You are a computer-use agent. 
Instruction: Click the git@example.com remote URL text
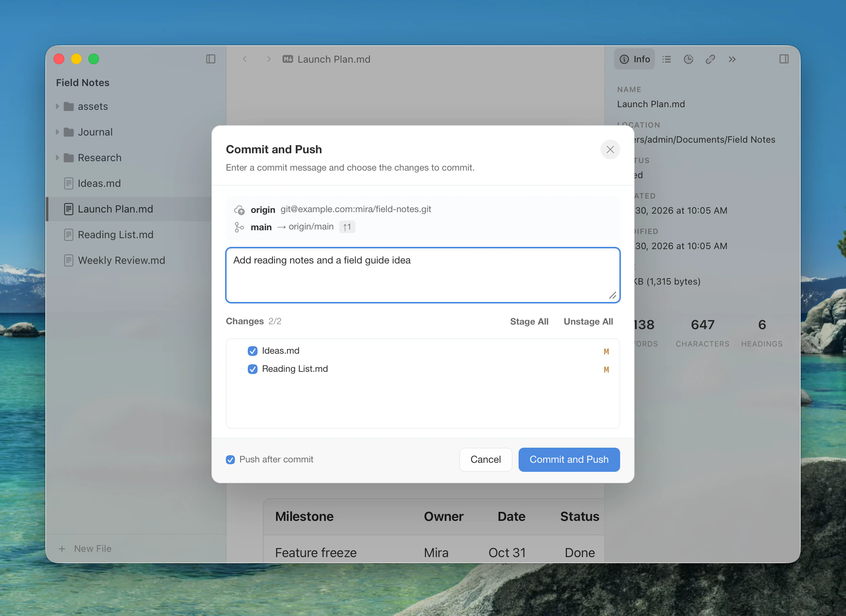pyautogui.click(x=355, y=209)
